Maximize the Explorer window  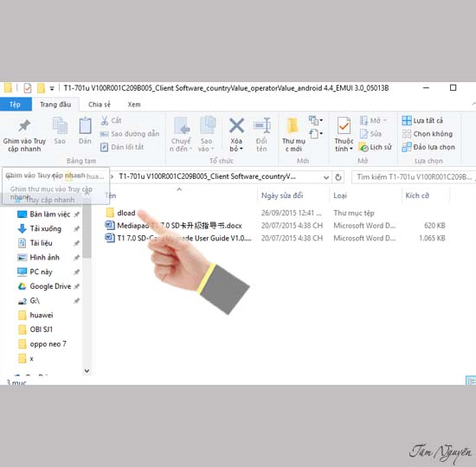(x=453, y=88)
